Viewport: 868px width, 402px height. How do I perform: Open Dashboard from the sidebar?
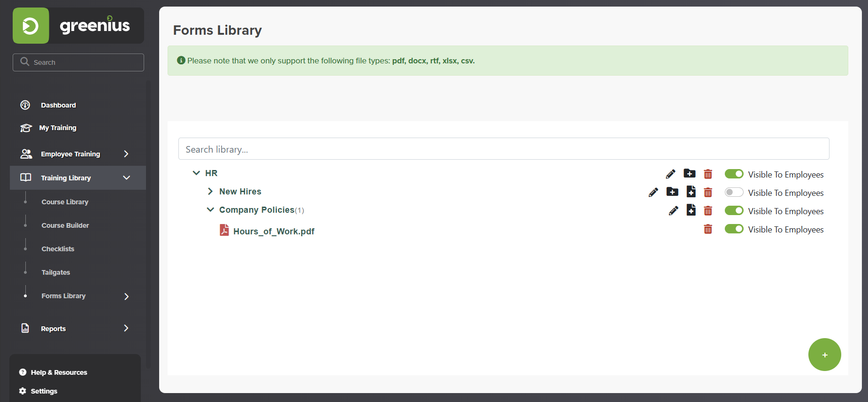pos(58,105)
